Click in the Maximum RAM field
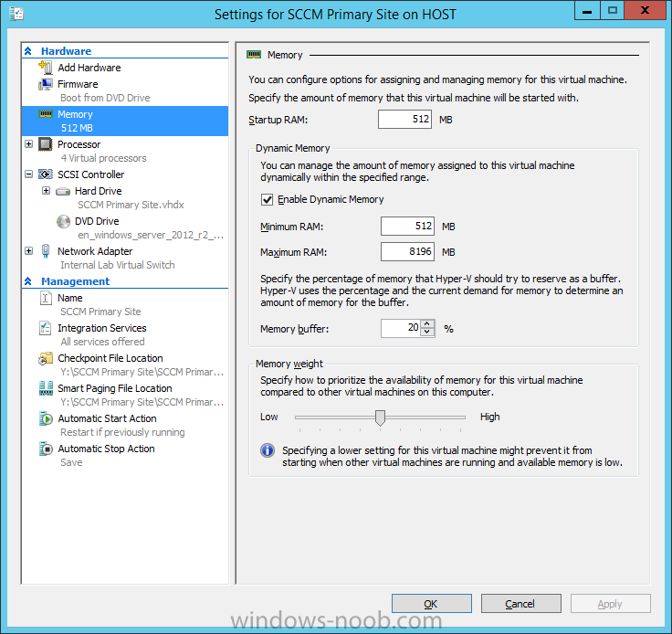 [x=407, y=251]
